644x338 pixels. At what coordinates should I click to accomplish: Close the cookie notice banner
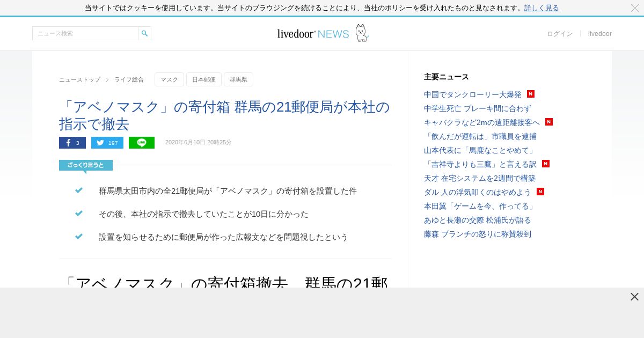pos(635,8)
